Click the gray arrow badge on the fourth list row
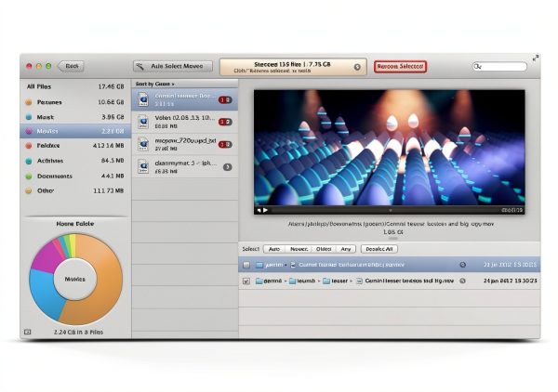The width and height of the screenshot is (558, 392). [228, 167]
